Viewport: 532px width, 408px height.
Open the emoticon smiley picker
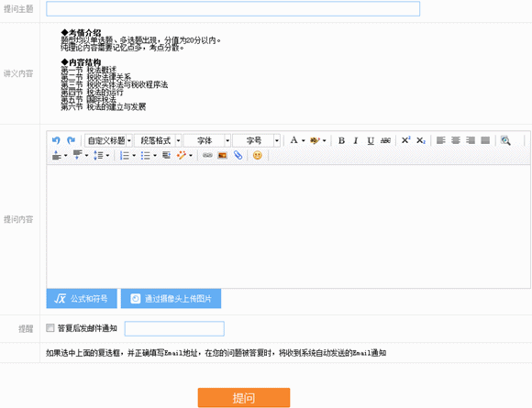click(x=258, y=155)
